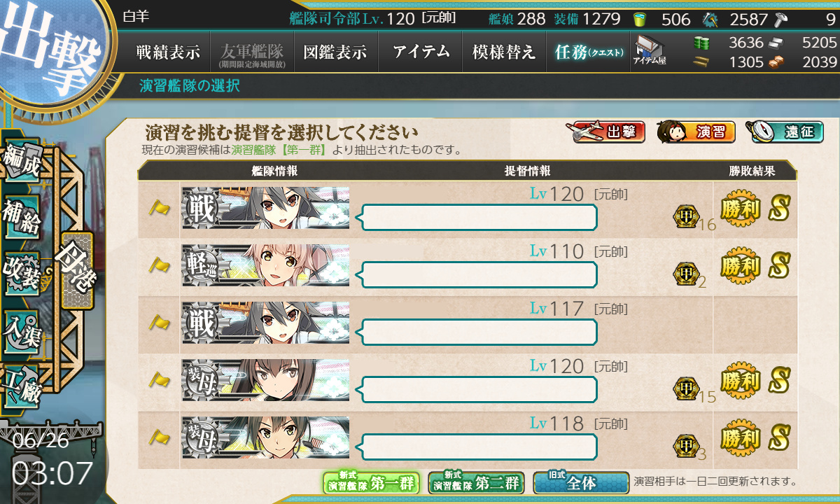Switch to 演習艦隊 第一群 group
Screen dimensions: 840x504
[x=371, y=482]
